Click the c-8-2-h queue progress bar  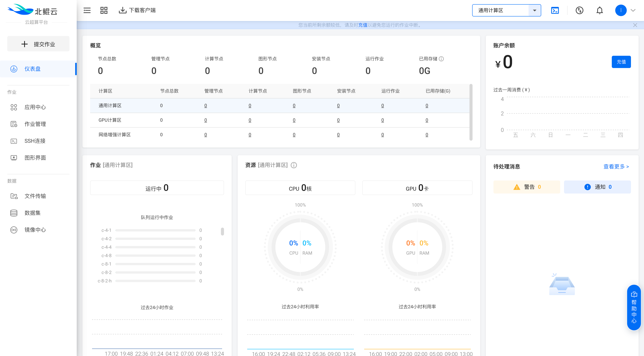(x=155, y=281)
